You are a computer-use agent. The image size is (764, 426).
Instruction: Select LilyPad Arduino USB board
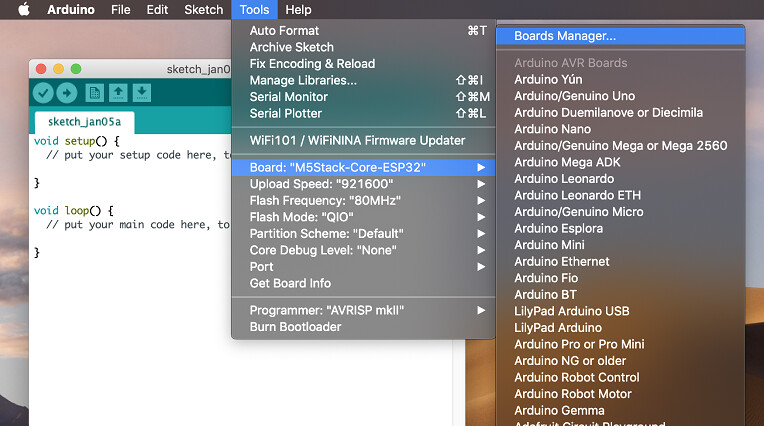click(x=620, y=311)
